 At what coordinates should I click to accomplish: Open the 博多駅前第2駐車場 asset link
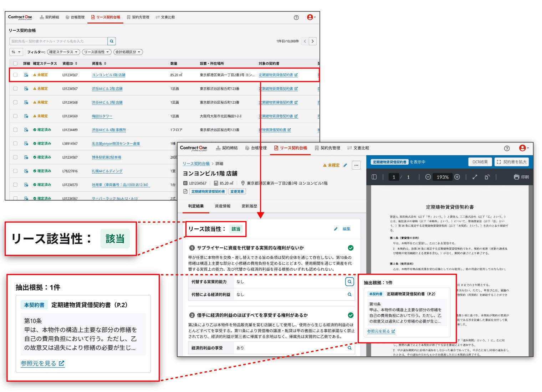coord(106,157)
